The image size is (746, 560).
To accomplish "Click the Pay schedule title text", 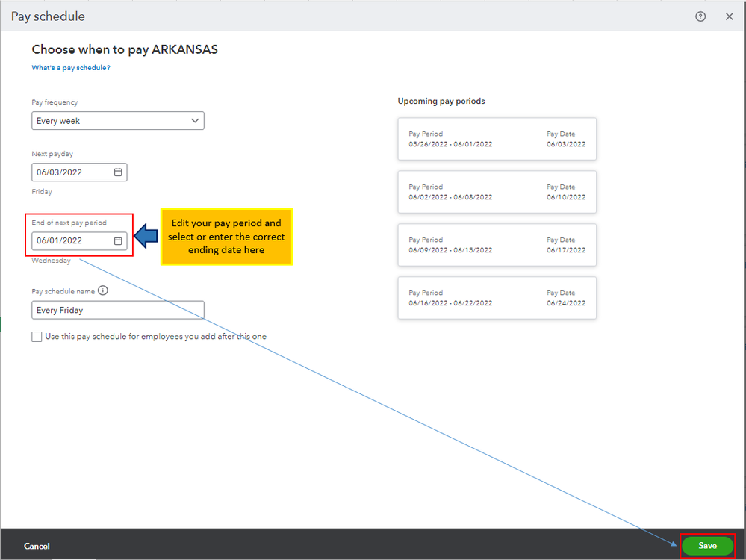I will (x=48, y=16).
